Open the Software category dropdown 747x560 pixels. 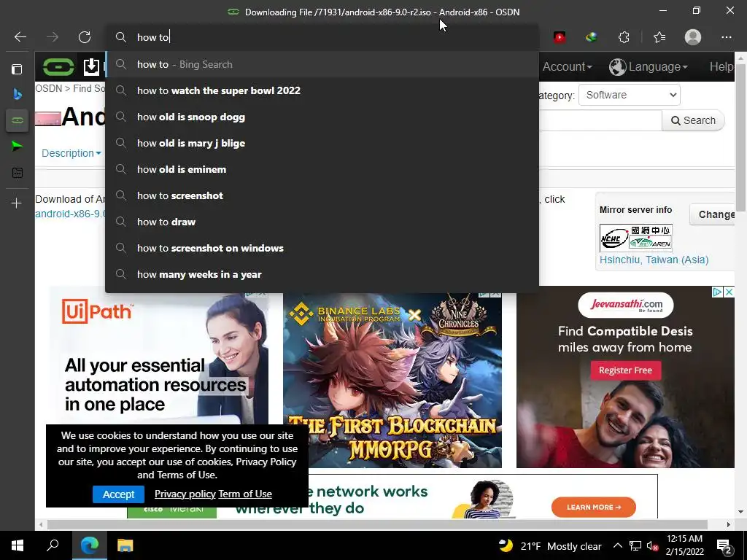click(x=630, y=95)
